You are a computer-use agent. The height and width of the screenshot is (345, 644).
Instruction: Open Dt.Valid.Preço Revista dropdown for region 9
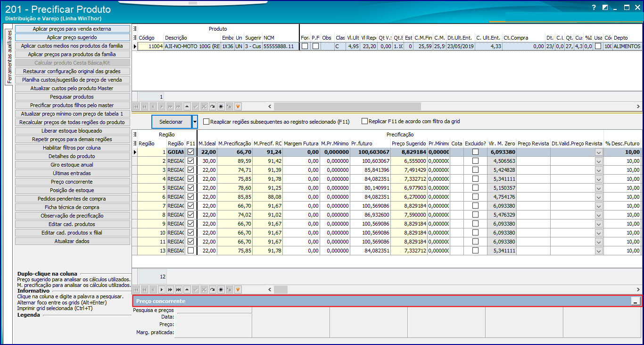pos(599,224)
